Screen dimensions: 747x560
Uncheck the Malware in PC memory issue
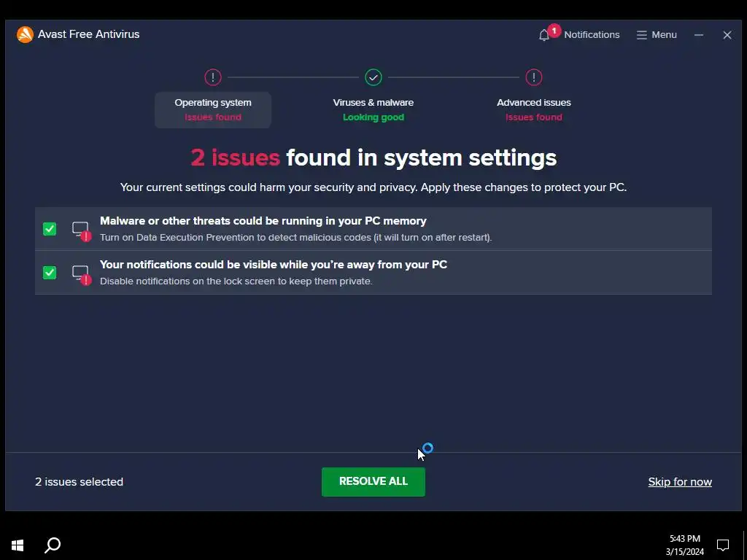pyautogui.click(x=50, y=229)
